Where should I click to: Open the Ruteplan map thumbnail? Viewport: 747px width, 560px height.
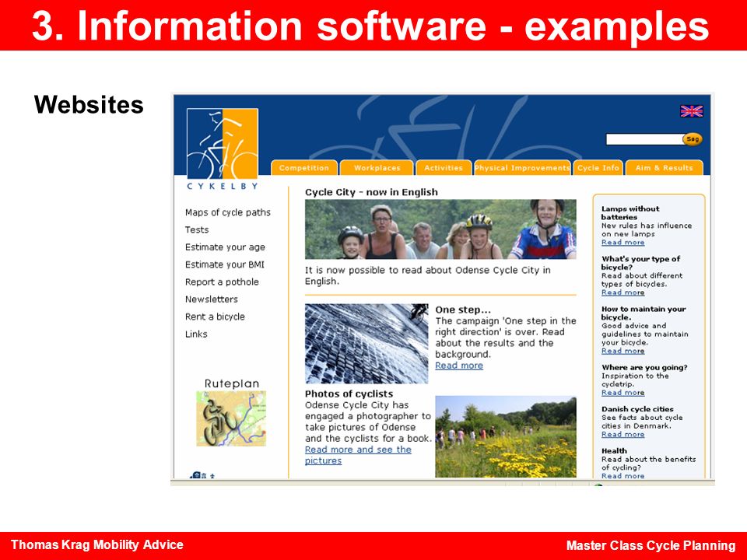(x=231, y=418)
